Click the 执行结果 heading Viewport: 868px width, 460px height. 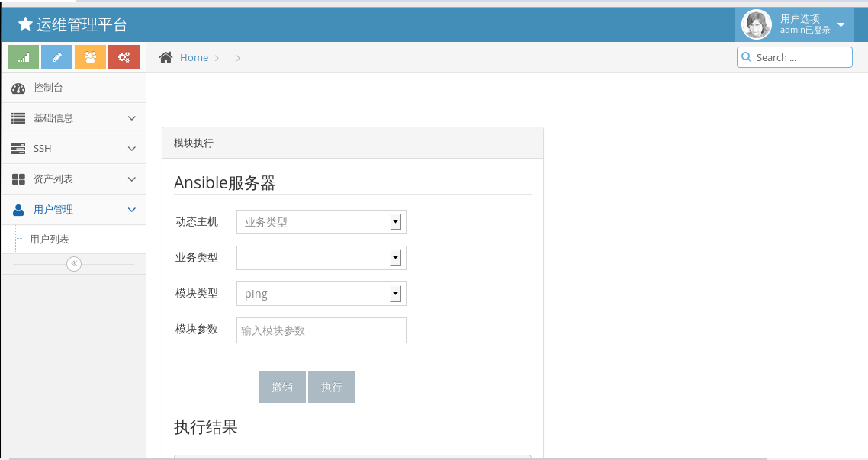(206, 426)
